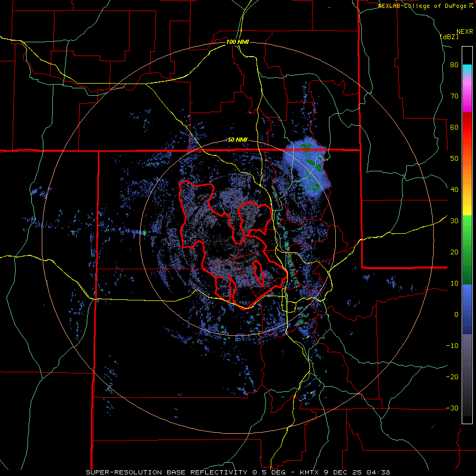Image resolution: width=476 pixels, height=476 pixels.
Task: Click the 60 dBZ legend value
Action: [x=454, y=127]
